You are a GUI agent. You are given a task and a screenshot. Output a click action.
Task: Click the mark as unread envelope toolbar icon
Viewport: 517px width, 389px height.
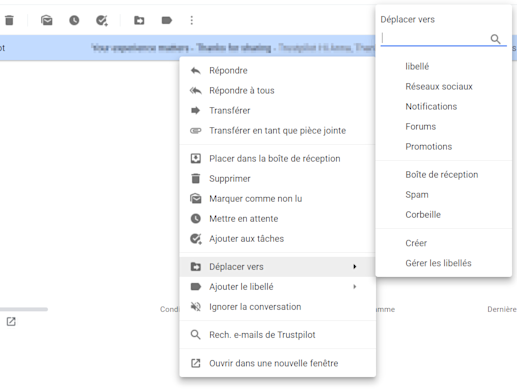[x=47, y=20]
